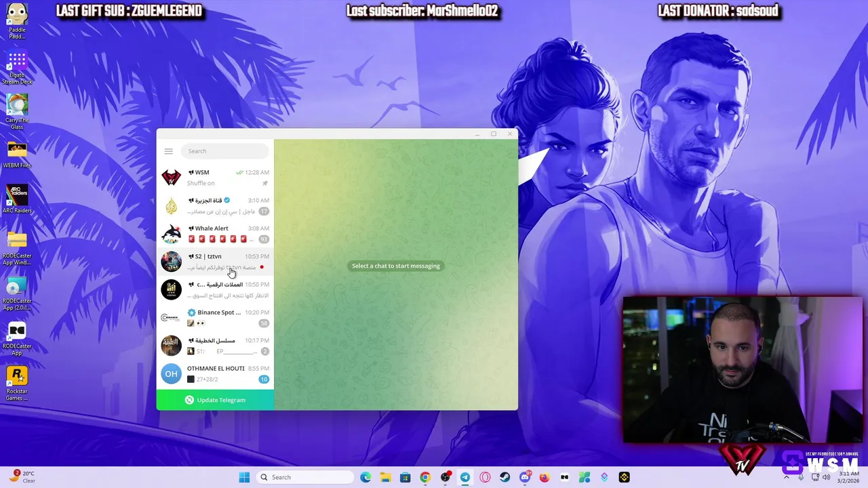Open the WEBM Files desktop folder

(17, 155)
